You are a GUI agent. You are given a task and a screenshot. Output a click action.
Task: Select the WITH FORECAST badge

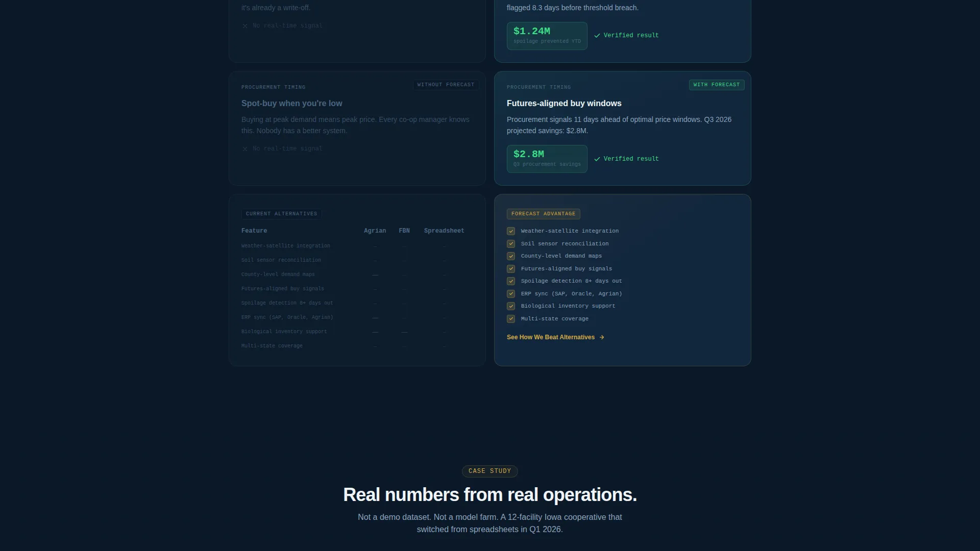tap(717, 85)
